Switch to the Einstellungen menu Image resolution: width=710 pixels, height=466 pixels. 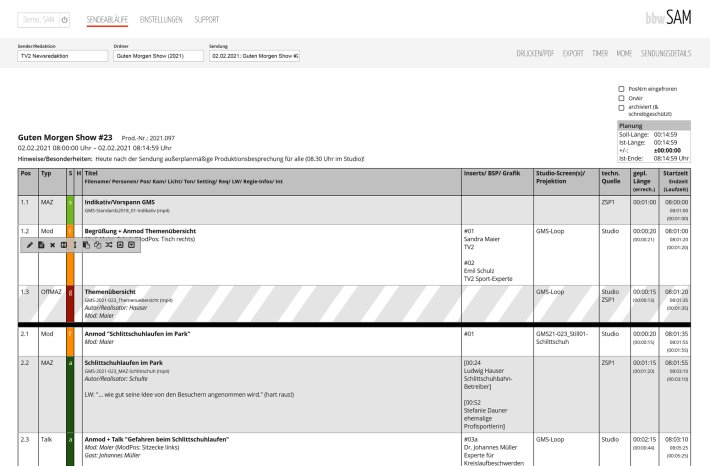point(161,20)
